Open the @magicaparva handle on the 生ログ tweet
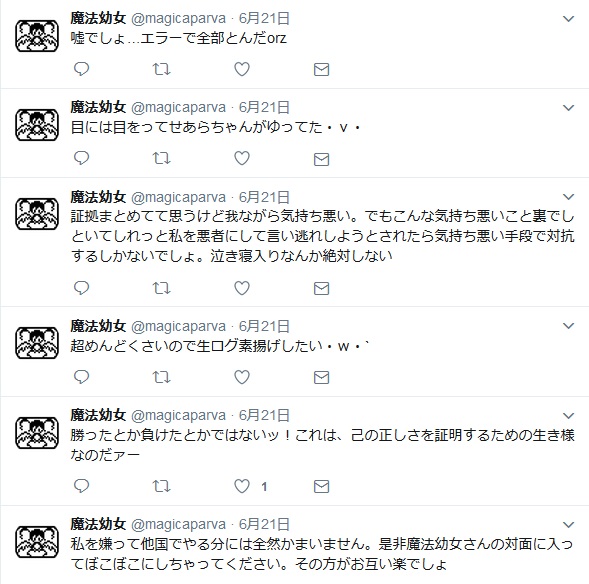Screen dimensions: 589x584 178,326
